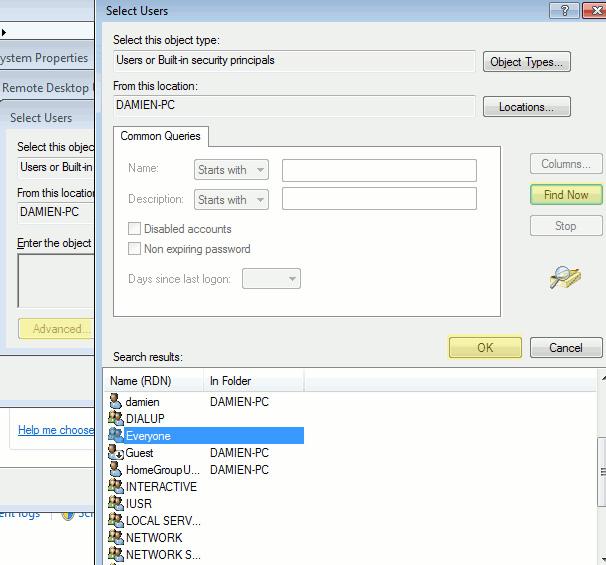Open the Name 'Starts with' dropdown
Screen dimensions: 606x565
pyautogui.click(x=231, y=170)
